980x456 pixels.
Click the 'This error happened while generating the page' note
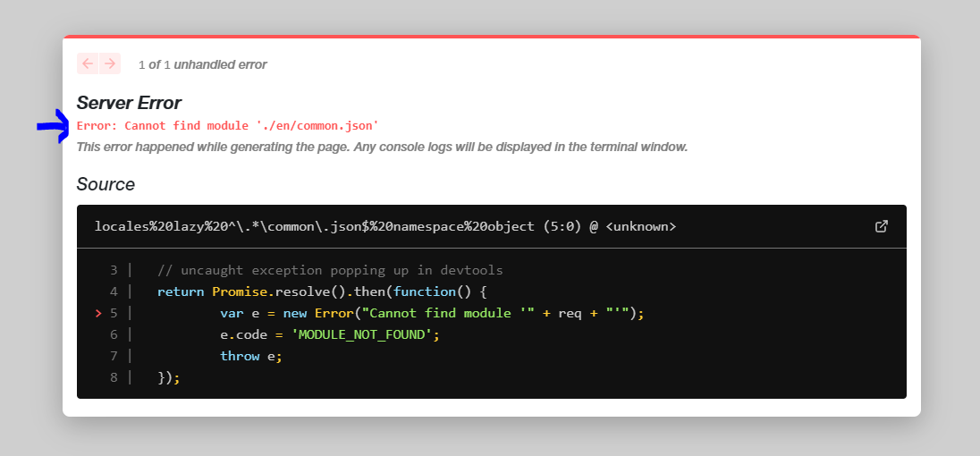(x=382, y=148)
